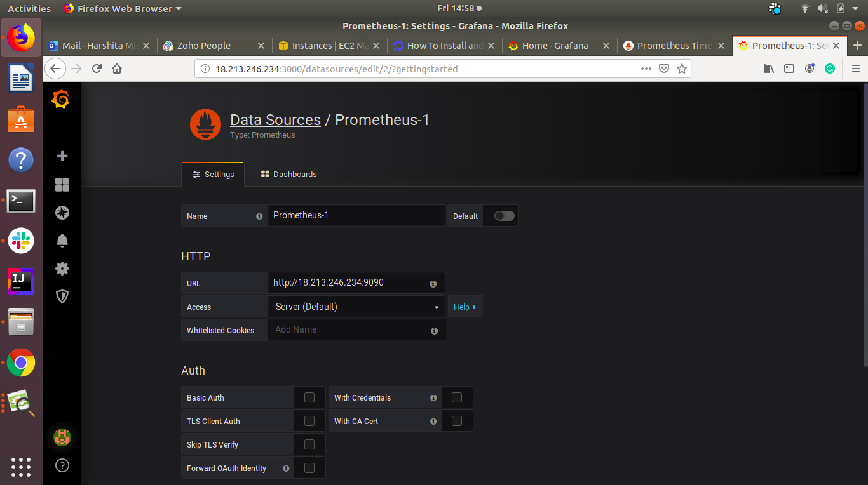The image size is (868, 485).
Task: Switch to the Home - Grafana browser tab
Action: point(559,46)
